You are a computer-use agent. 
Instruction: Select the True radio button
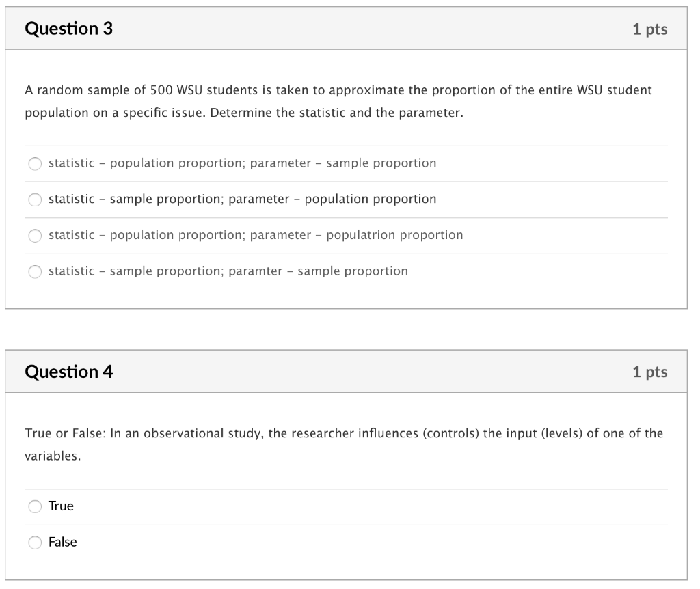click(35, 506)
